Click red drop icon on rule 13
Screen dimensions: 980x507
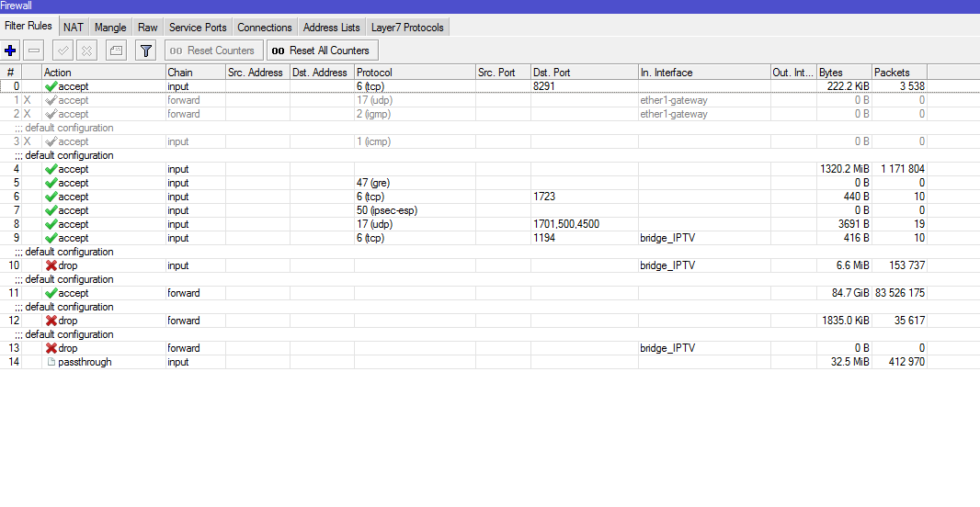coord(51,348)
